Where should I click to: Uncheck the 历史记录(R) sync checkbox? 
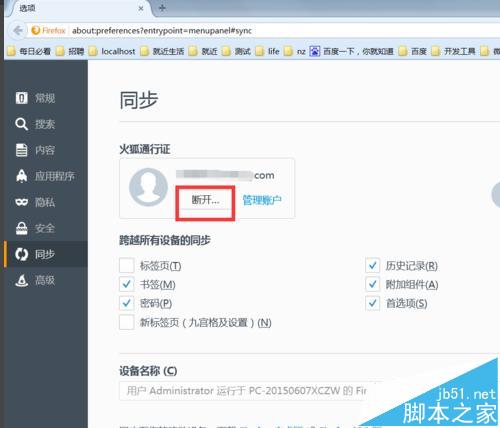click(373, 266)
